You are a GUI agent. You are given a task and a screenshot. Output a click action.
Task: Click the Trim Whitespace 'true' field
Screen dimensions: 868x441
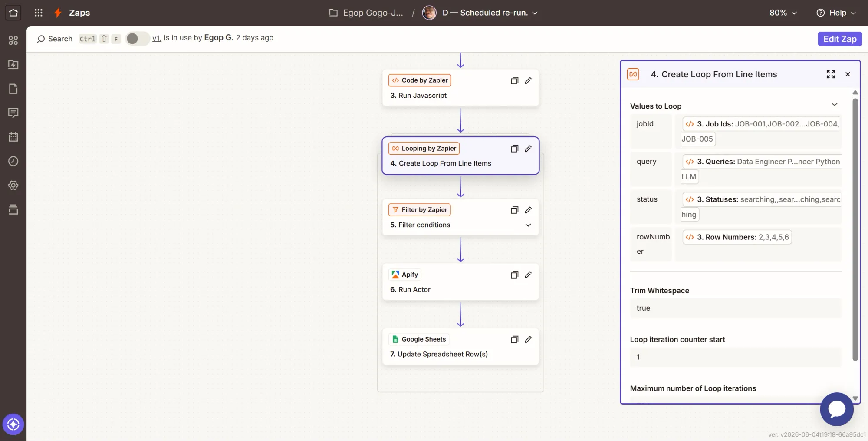point(736,308)
